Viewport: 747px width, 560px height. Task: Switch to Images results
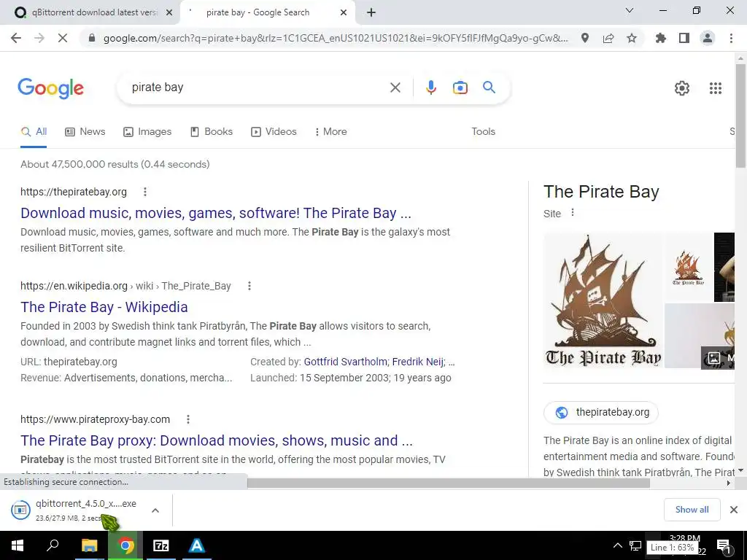pyautogui.click(x=147, y=132)
